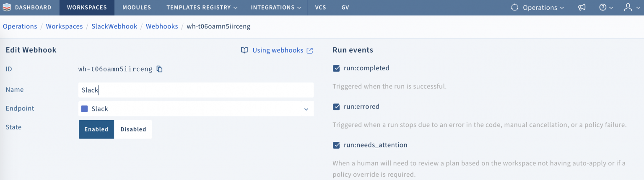Navigate to Workspaces breadcrumb
Image resolution: width=644 pixels, height=180 pixels.
point(64,26)
